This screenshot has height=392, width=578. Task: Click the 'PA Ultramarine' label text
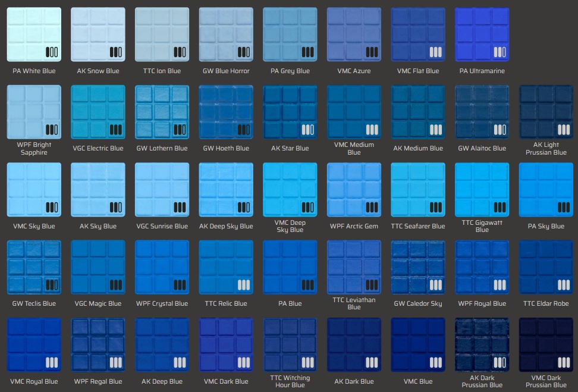tap(482, 71)
